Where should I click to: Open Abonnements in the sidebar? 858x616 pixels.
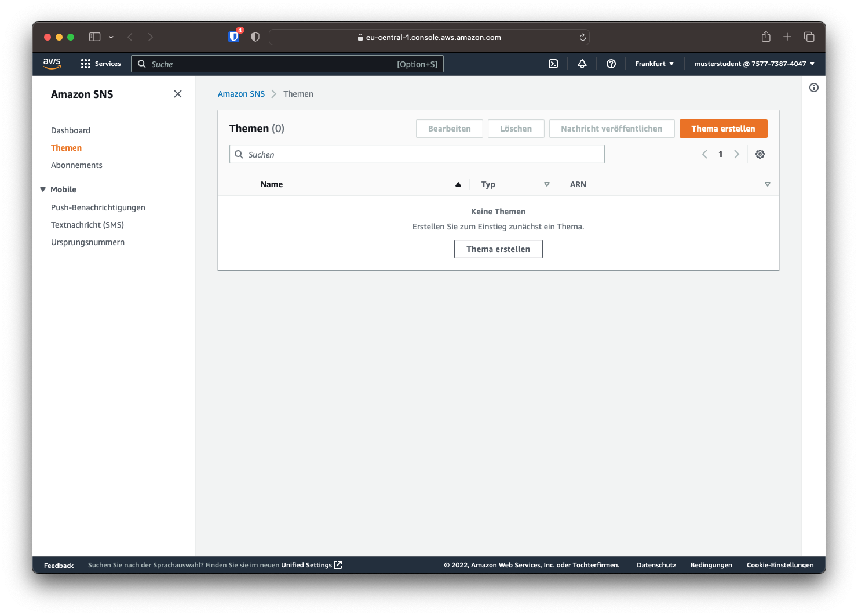point(76,165)
